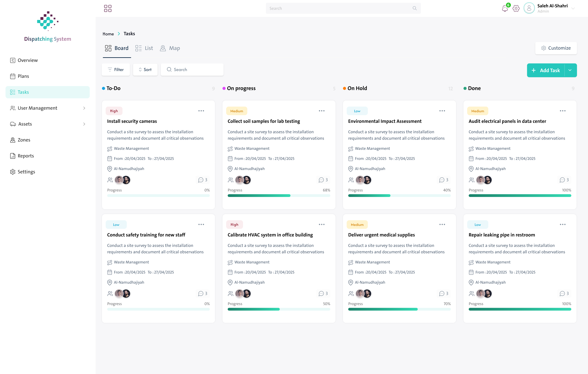This screenshot has width=588, height=374.
Task: Expand the Assets submenu
Action: coord(84,124)
